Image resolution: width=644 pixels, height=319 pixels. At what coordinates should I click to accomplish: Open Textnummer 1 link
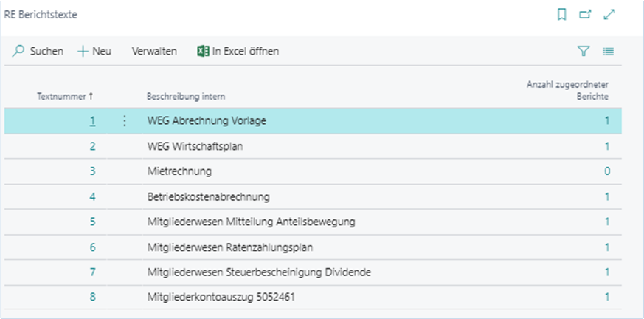pos(93,121)
